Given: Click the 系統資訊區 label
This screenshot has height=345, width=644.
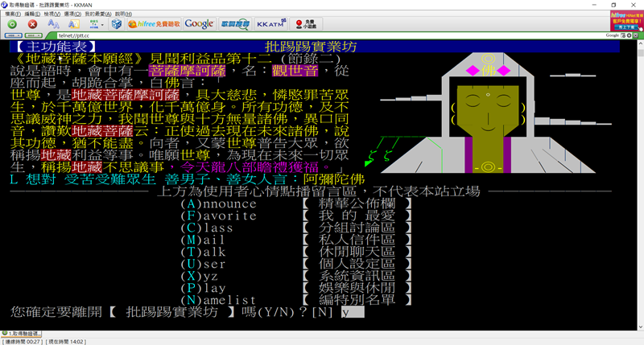Looking at the screenshot, I should (x=357, y=276).
